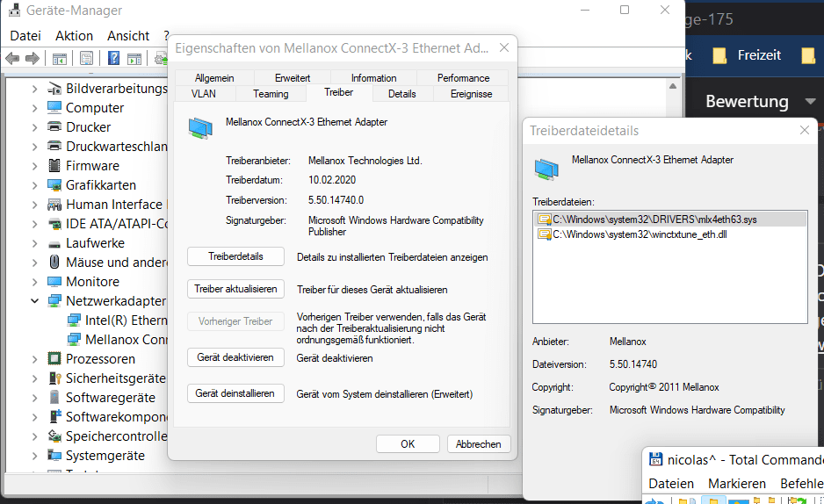Click the Geräte-Manager title bar app icon
Viewport: 824px width, 504px height.
tap(15, 10)
